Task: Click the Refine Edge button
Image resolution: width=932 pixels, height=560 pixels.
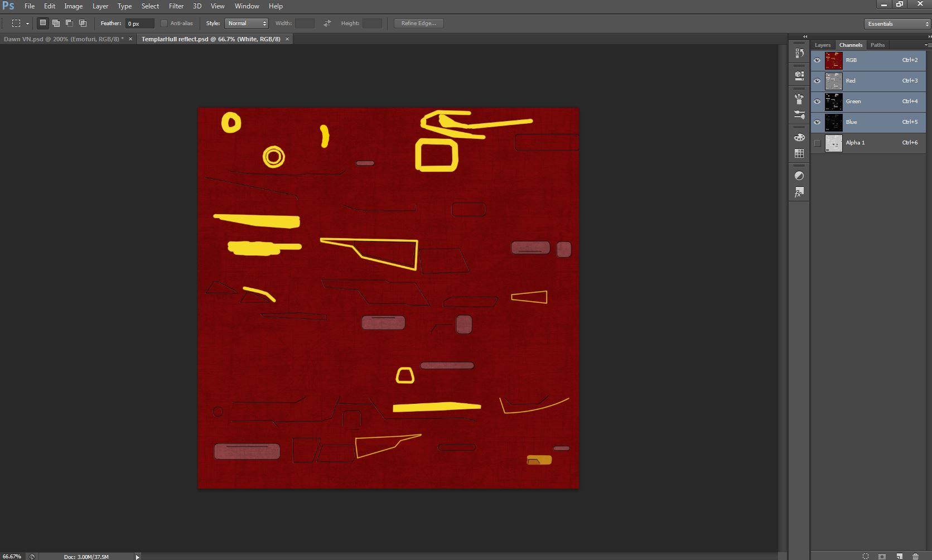Action: click(418, 23)
